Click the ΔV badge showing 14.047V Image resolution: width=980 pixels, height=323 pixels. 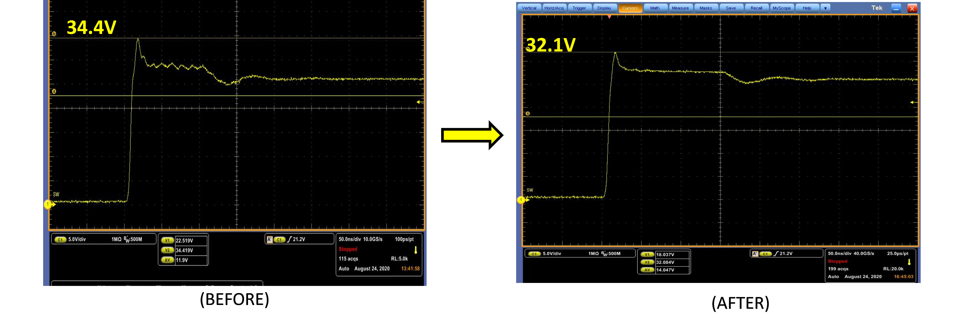pyautogui.click(x=647, y=270)
